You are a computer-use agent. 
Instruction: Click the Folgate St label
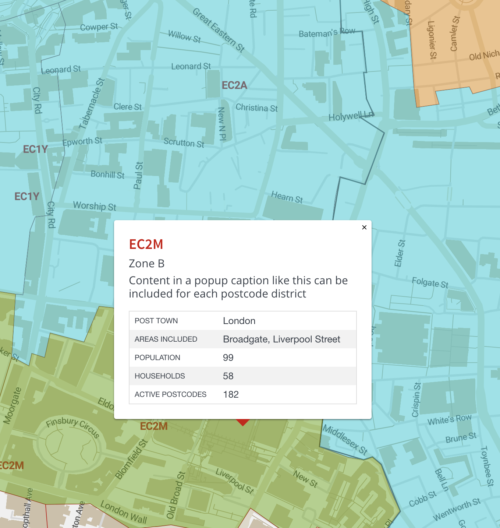tap(430, 283)
